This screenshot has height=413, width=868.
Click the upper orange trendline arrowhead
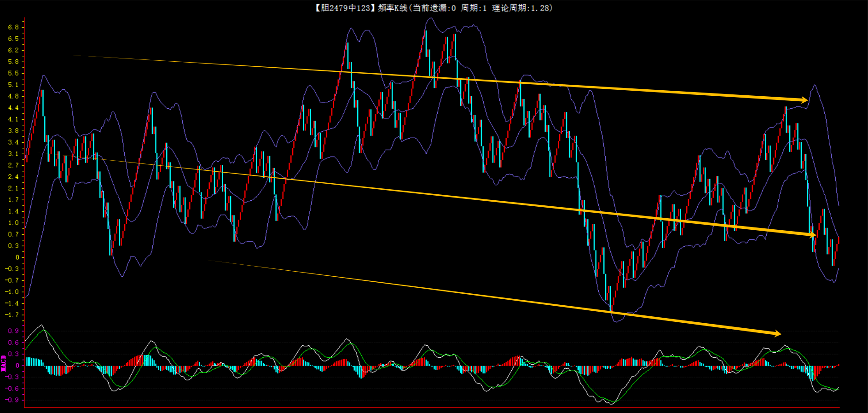tap(804, 100)
